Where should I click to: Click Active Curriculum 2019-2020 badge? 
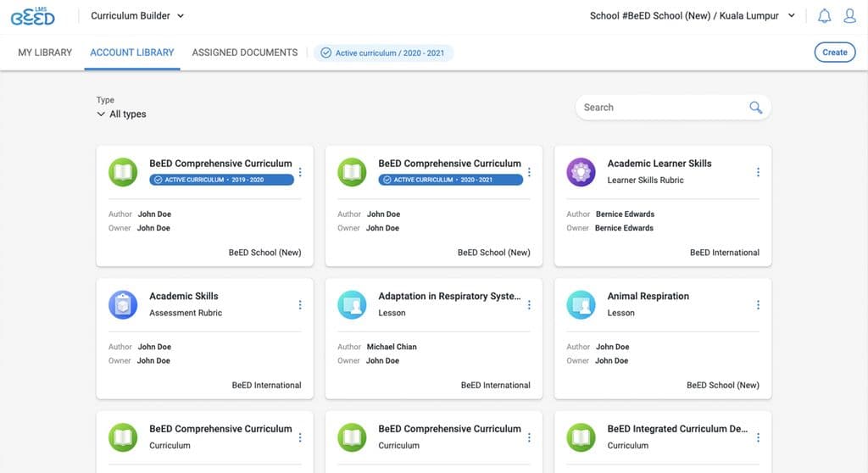(221, 180)
